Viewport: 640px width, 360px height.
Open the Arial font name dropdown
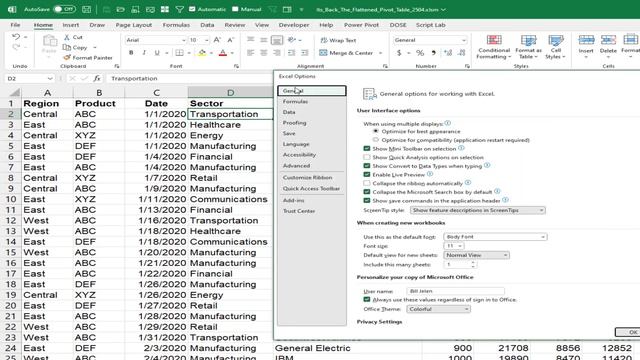click(x=183, y=40)
